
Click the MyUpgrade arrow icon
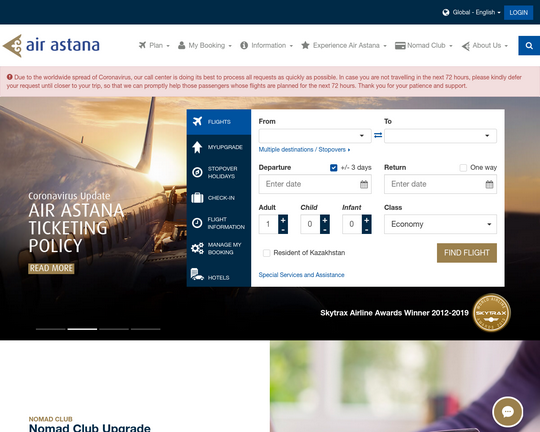[197, 147]
